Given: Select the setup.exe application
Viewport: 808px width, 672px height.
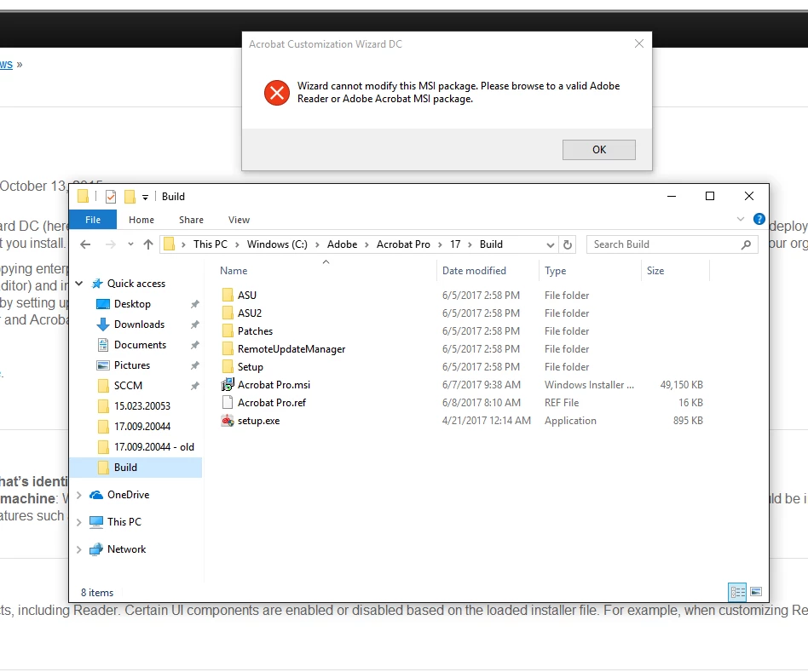Looking at the screenshot, I should (258, 422).
